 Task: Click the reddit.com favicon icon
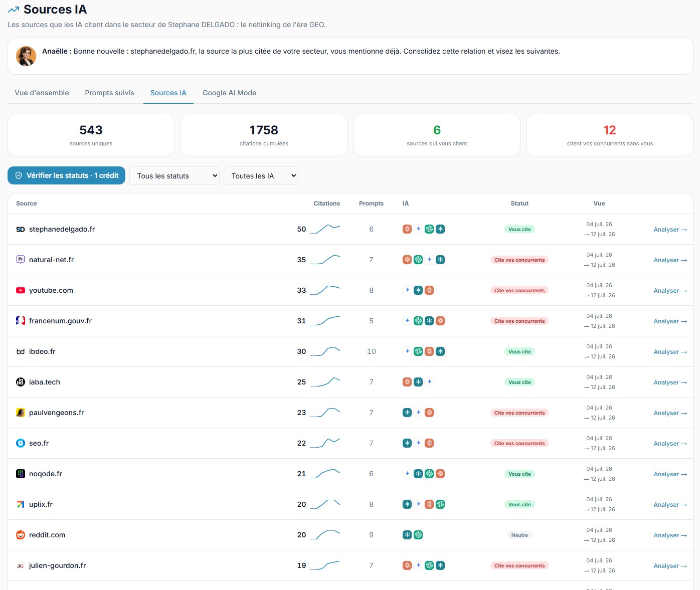point(21,535)
